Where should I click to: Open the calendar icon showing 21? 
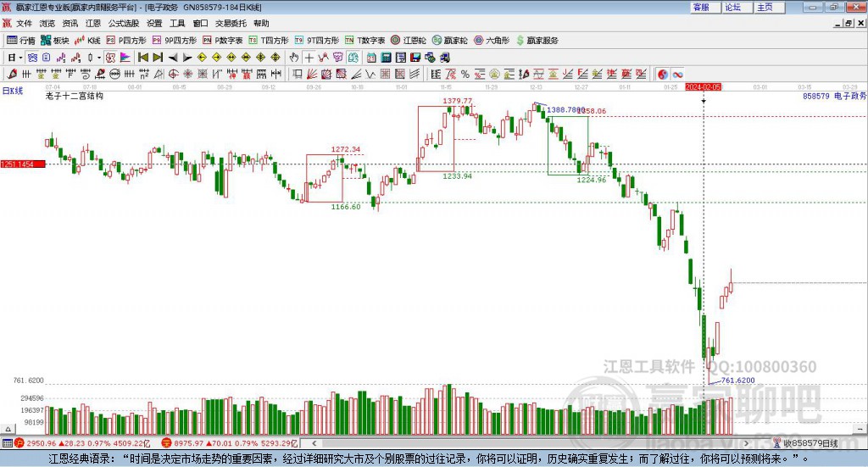coord(371,58)
